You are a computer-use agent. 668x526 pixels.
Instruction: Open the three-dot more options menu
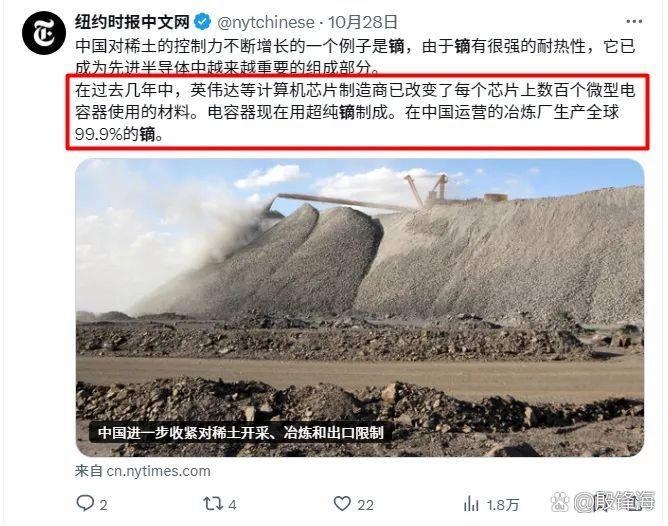634,22
